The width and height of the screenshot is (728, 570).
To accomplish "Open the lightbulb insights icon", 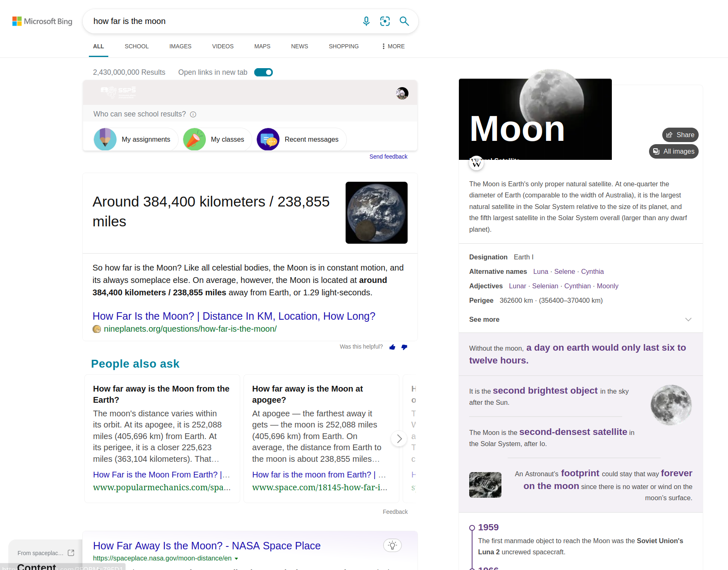I will tap(392, 545).
